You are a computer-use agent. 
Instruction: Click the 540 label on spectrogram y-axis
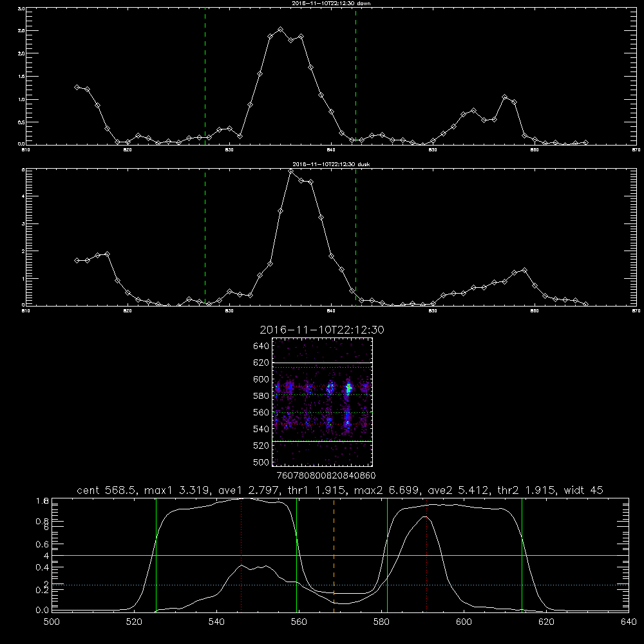tap(261, 429)
